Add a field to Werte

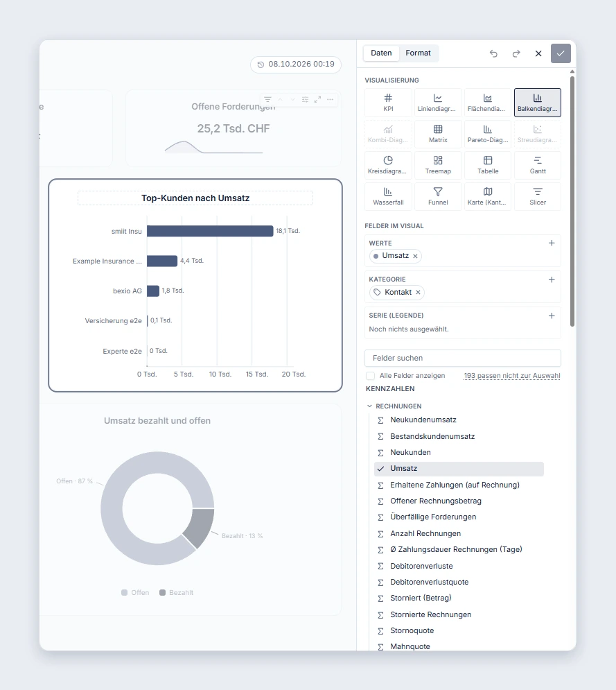[x=552, y=243]
